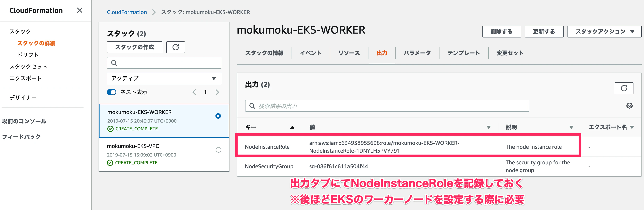This screenshot has height=210, width=644.
Task: Close the CloudFormation side navigation panel
Action: 79,10
